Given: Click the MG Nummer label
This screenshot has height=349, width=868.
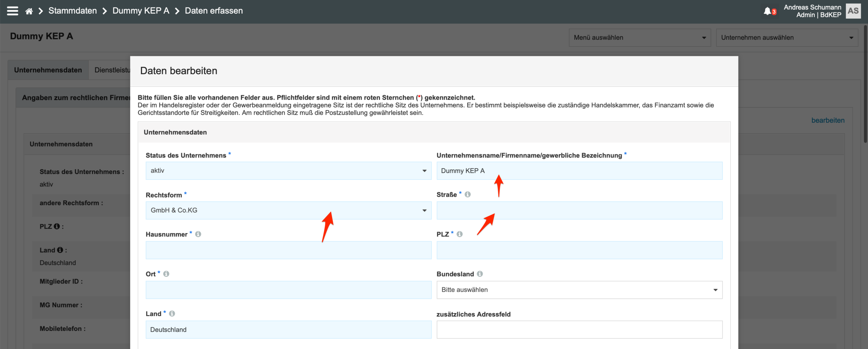Looking at the screenshot, I should point(61,305).
